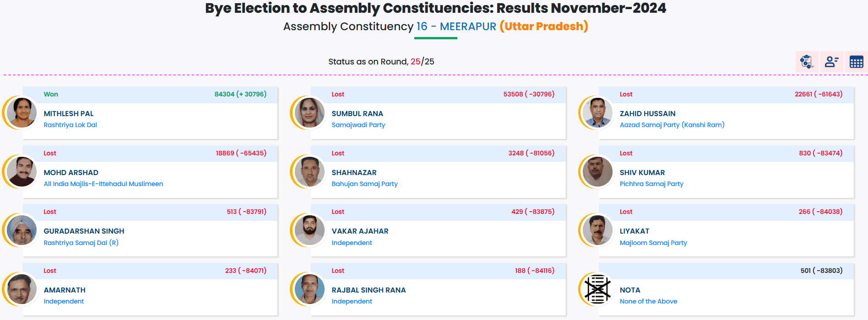Viewport: 868px width, 320px height.
Task: Click the green Won status on the first card
Action: click(51, 94)
